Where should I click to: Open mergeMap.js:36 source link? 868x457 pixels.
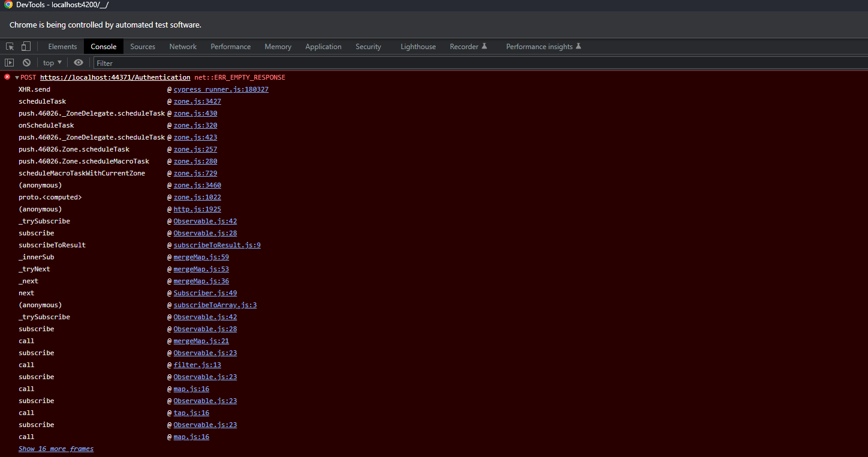pos(201,281)
